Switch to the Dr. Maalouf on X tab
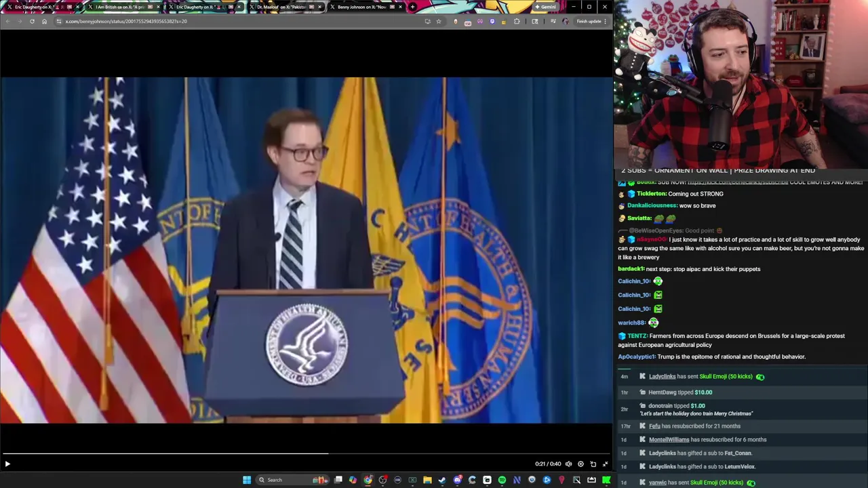868x488 pixels. pos(286,7)
